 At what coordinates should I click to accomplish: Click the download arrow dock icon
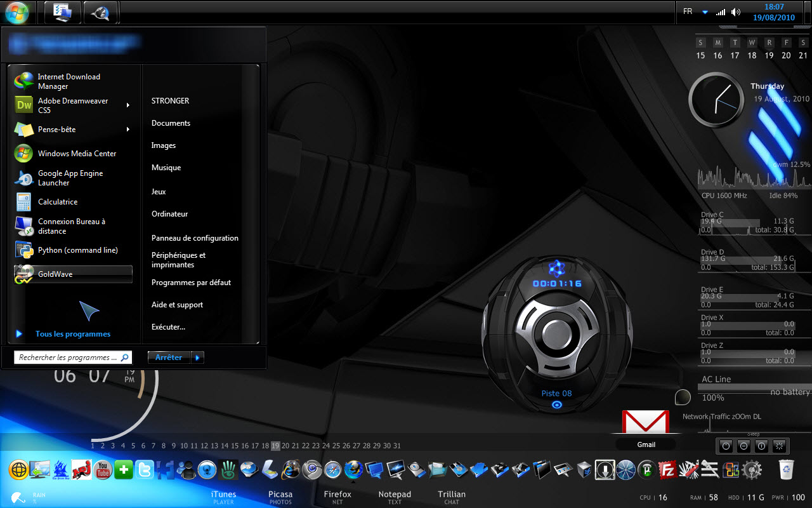pyautogui.click(x=605, y=470)
